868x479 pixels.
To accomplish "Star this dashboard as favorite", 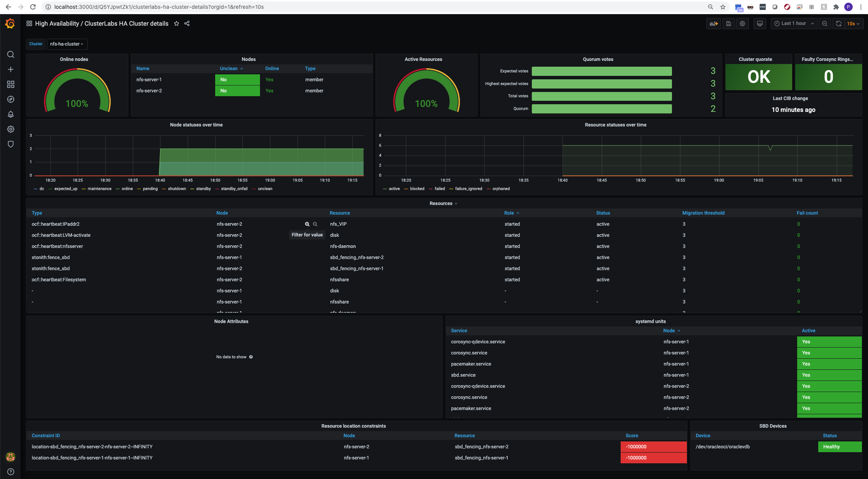I will tap(177, 24).
